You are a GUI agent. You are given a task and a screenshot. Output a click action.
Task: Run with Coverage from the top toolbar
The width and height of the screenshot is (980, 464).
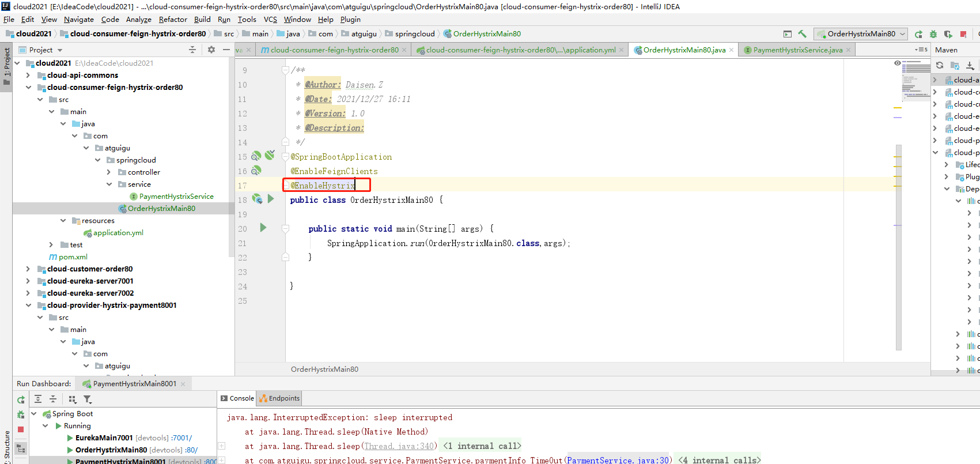point(948,34)
